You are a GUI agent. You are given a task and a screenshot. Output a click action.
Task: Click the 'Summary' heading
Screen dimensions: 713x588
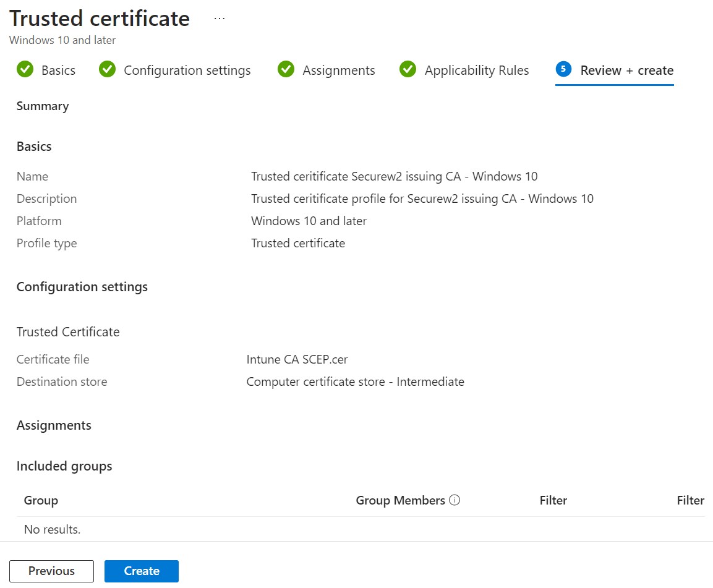coord(43,106)
